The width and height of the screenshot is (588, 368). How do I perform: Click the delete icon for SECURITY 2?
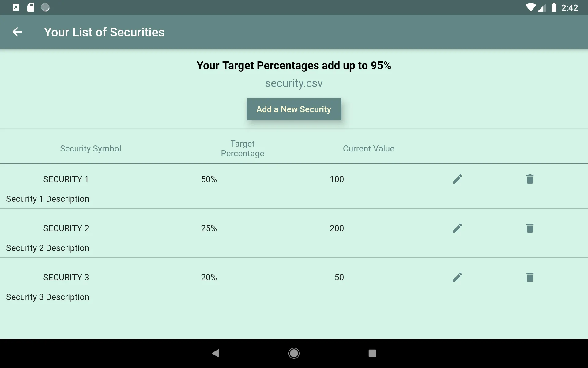point(530,228)
